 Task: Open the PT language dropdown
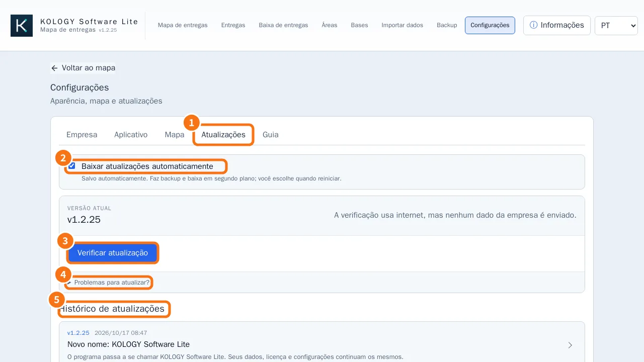(616, 25)
